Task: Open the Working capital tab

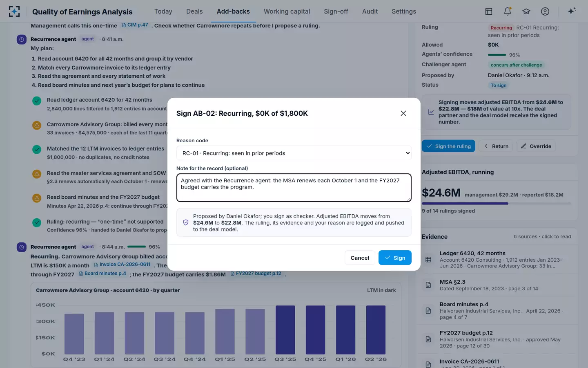Action: [x=287, y=11]
